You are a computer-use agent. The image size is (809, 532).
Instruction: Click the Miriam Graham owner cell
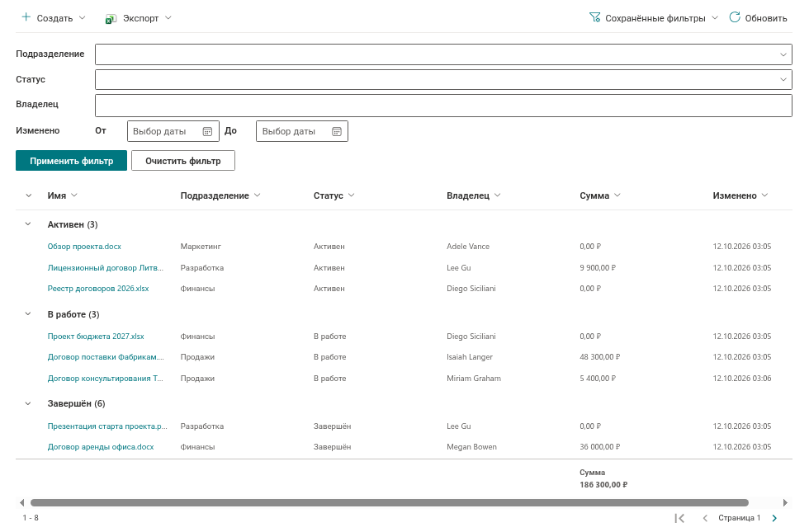(474, 379)
